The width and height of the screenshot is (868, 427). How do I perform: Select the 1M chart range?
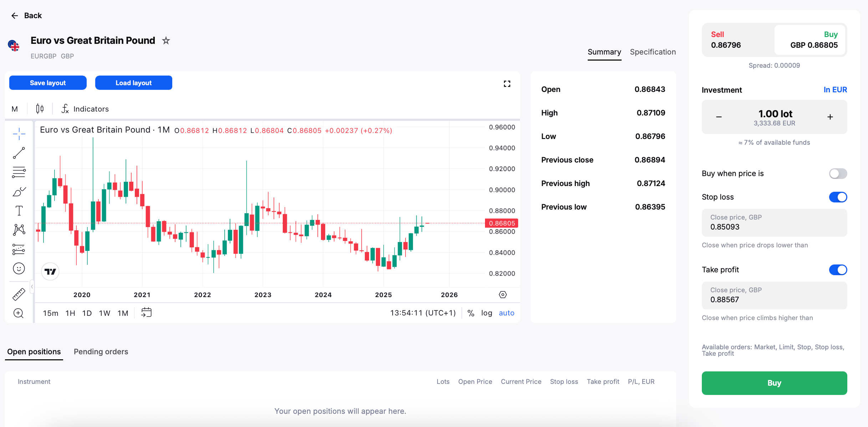(123, 313)
